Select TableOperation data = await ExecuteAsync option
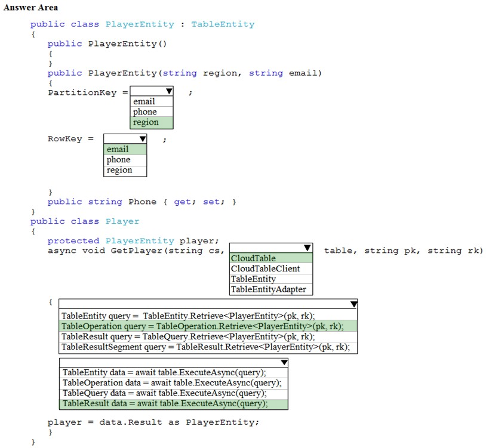Image resolution: width=486 pixels, height=448 pixels. pyautogui.click(x=174, y=382)
